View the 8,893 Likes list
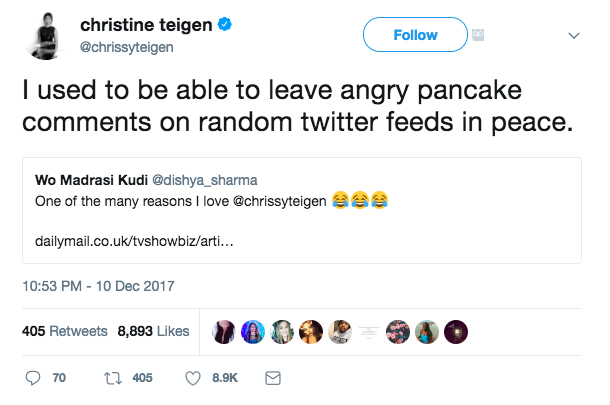Viewport: 610px width, 405px height. coord(153,330)
